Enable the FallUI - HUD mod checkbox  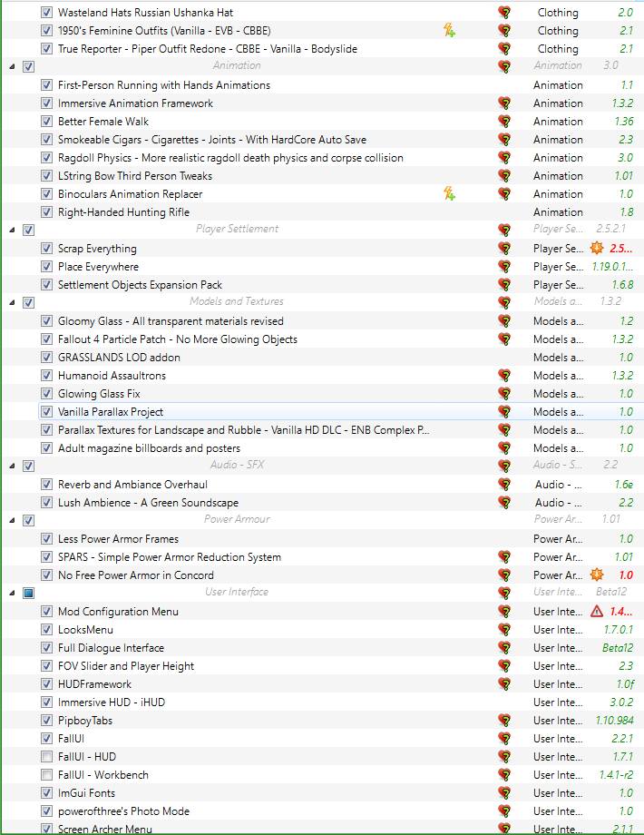(x=47, y=757)
